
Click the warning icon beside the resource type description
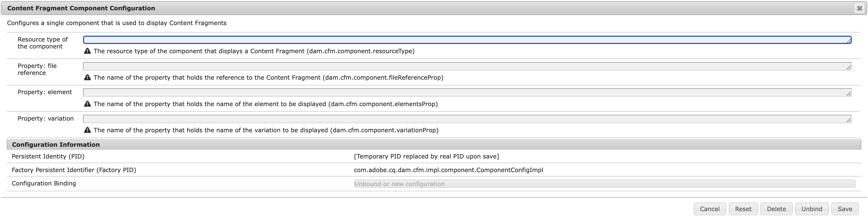pos(88,51)
